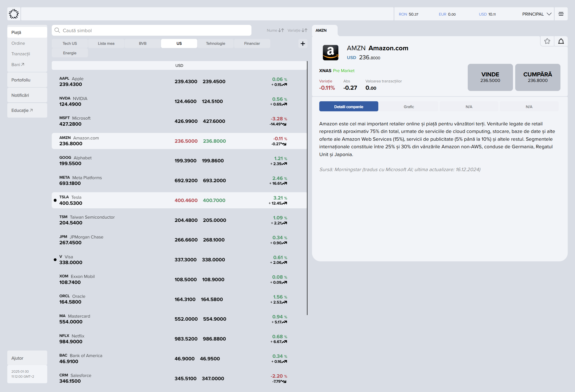575x392 pixels.
Task: Click the CUMPĂRĂ buy button
Action: (x=538, y=77)
